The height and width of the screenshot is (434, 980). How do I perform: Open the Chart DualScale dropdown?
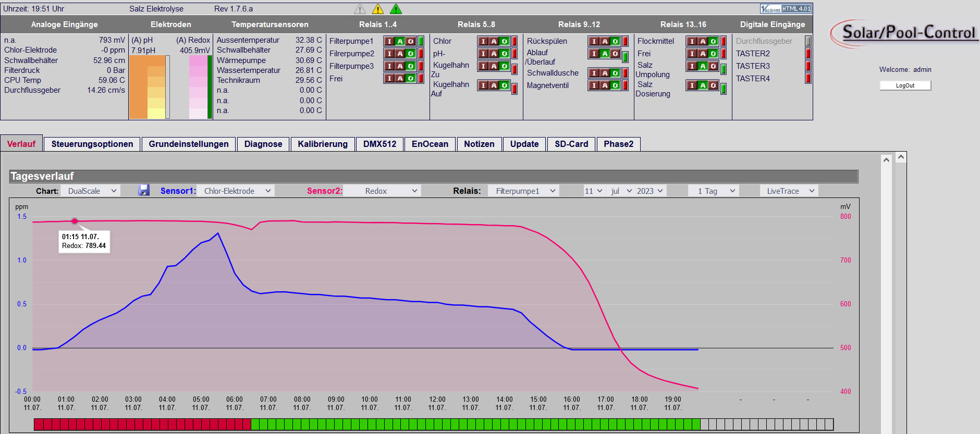point(91,191)
